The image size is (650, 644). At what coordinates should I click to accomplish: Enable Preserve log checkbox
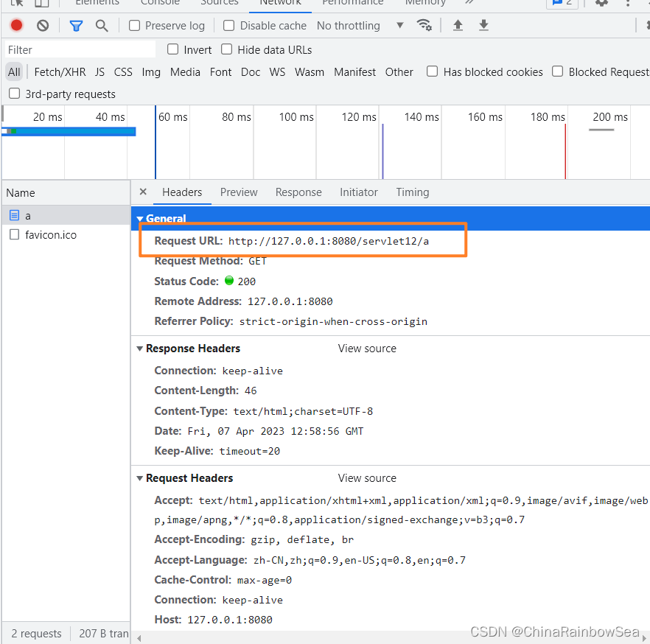coord(134,26)
